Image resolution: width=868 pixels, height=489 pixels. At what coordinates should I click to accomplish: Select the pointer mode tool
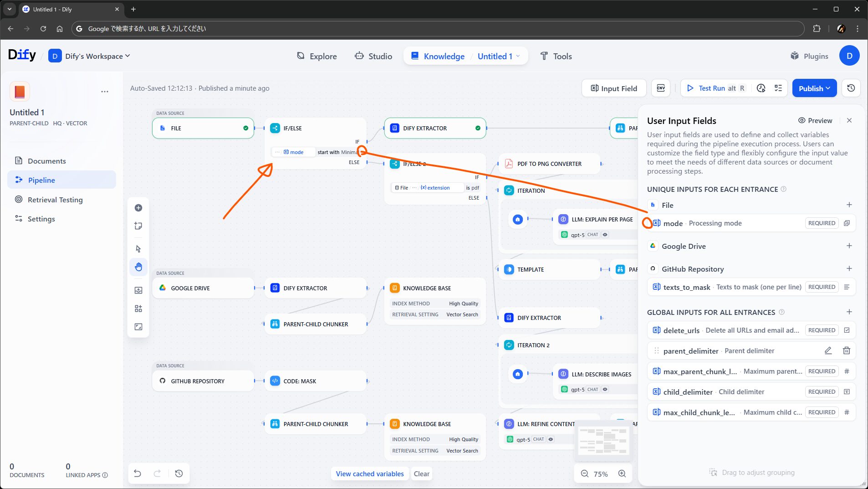coord(138,249)
